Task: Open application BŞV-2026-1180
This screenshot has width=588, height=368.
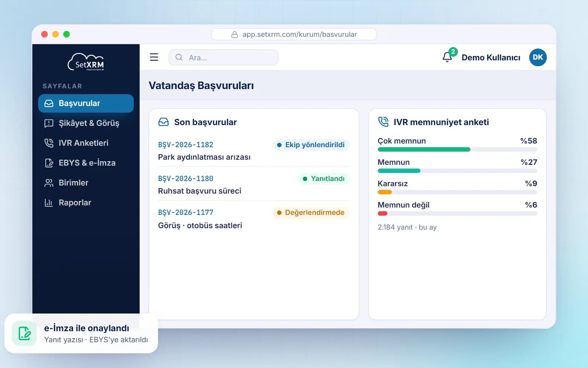Action: (x=186, y=179)
